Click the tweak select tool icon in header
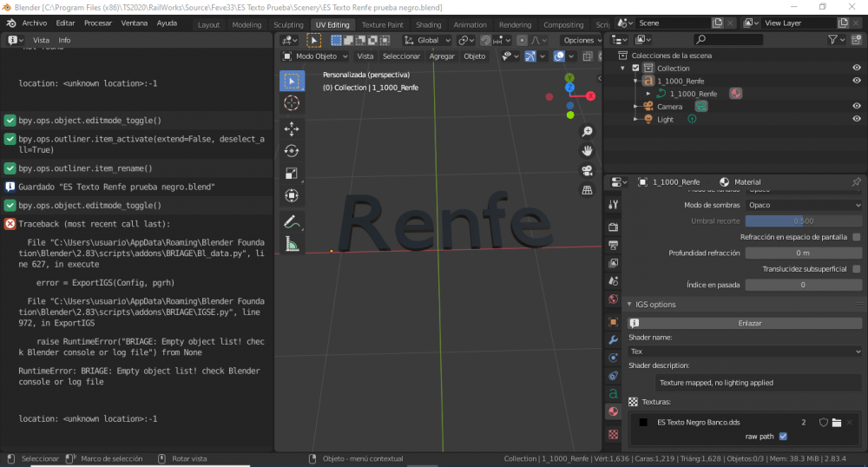Screen dimensions: 868x467 314,40
